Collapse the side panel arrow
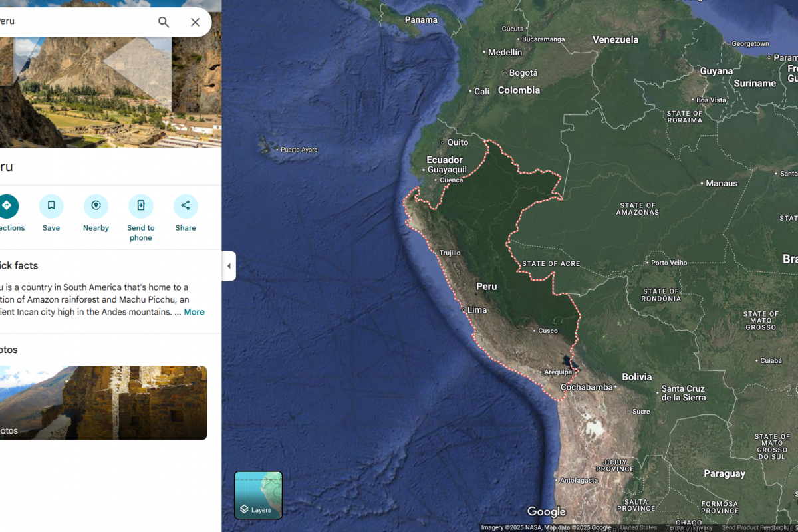 click(229, 266)
